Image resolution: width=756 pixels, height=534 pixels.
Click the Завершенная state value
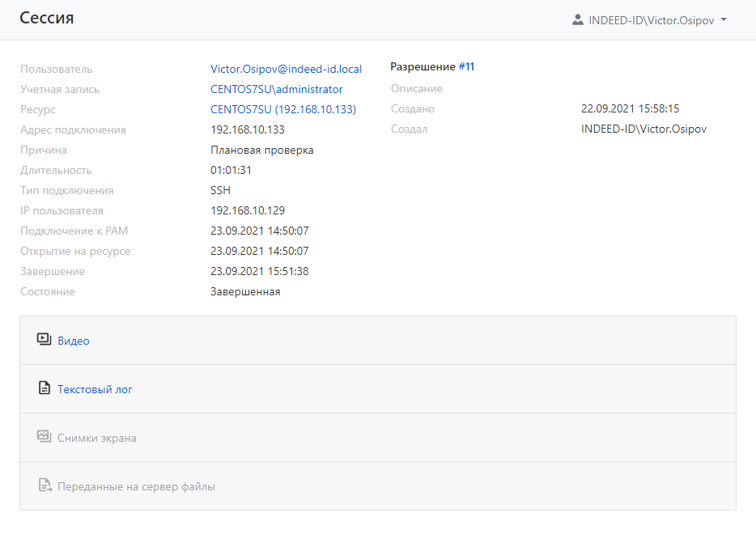tap(245, 291)
